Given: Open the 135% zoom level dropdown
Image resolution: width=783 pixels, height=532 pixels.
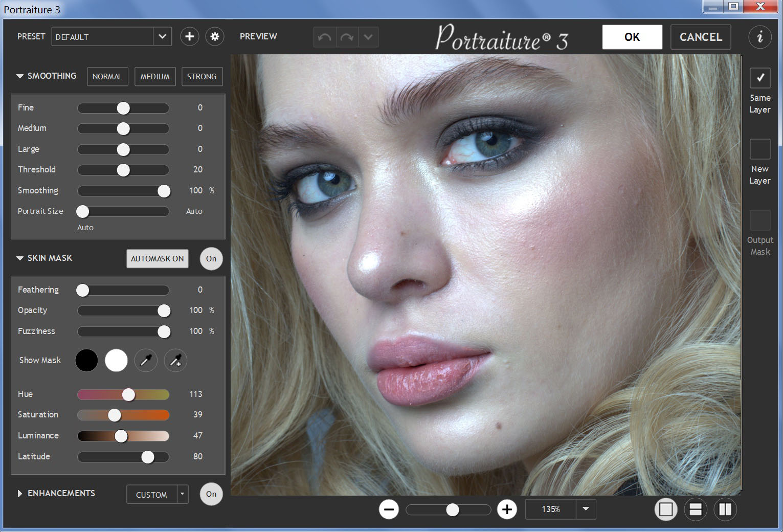Looking at the screenshot, I should pyautogui.click(x=586, y=509).
